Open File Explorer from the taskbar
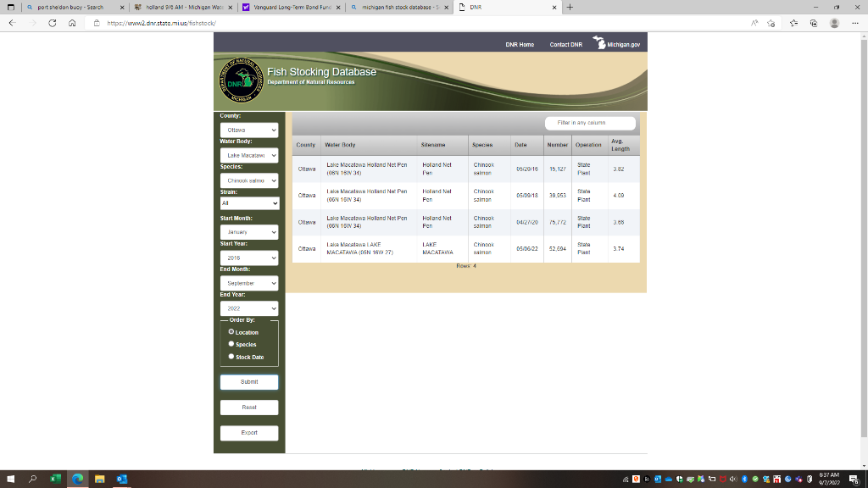The width and height of the screenshot is (868, 488). [x=99, y=479]
